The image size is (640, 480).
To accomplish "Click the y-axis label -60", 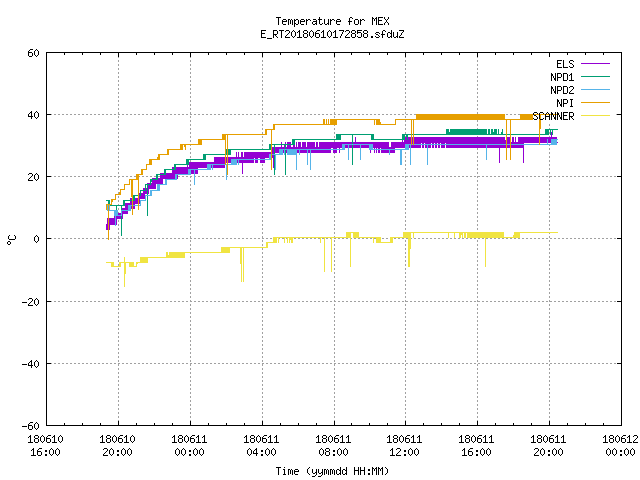I will click(31, 426).
